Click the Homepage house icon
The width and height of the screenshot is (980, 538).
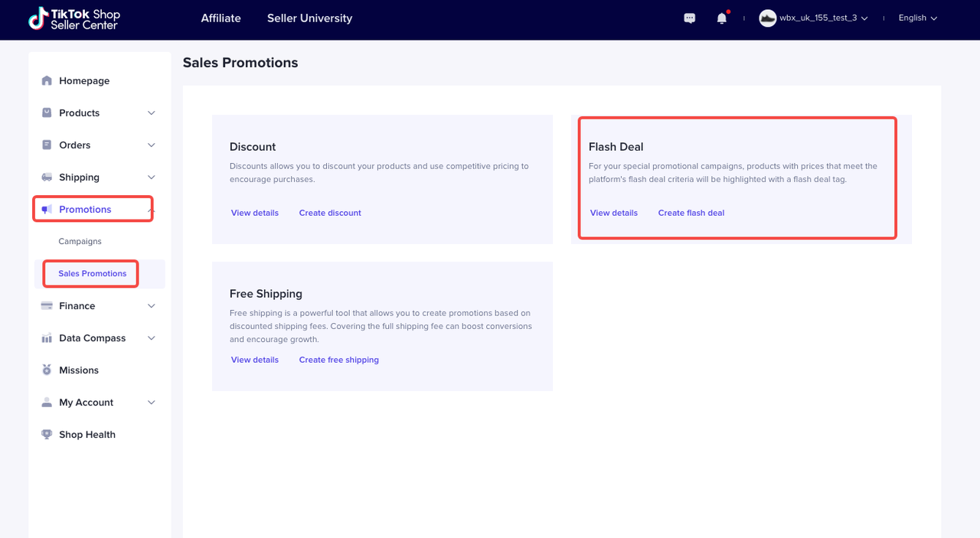47,81
